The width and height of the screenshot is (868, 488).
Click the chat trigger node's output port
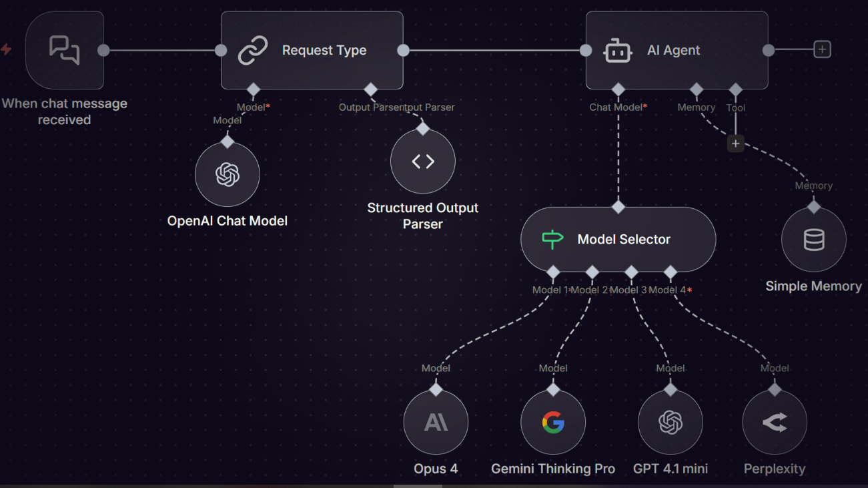(x=103, y=50)
